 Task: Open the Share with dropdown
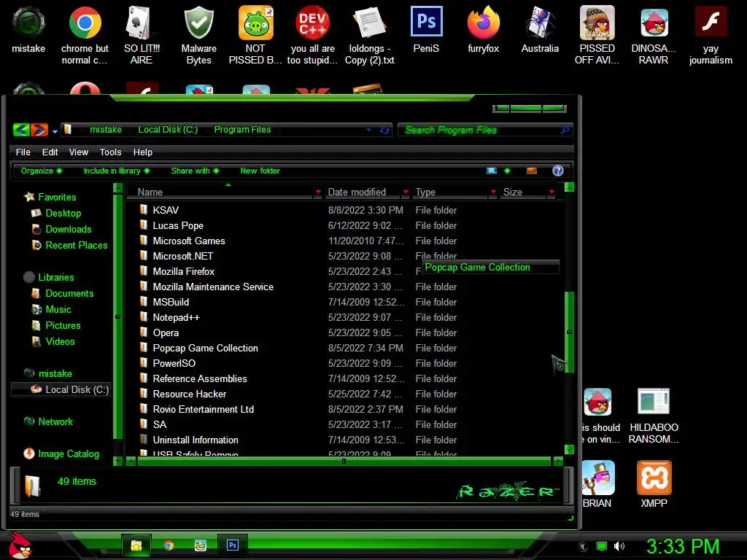tap(196, 171)
